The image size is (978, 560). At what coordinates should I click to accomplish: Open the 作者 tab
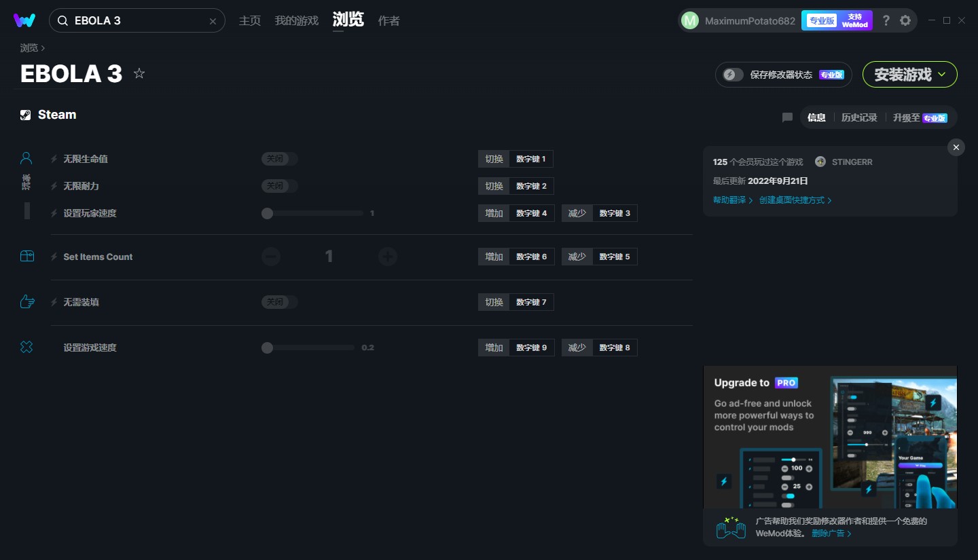click(389, 21)
